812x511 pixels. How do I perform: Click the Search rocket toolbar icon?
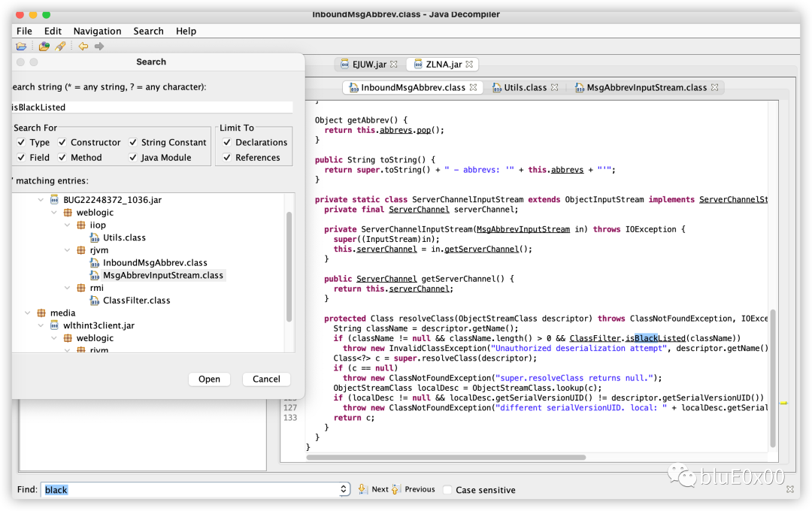click(60, 47)
